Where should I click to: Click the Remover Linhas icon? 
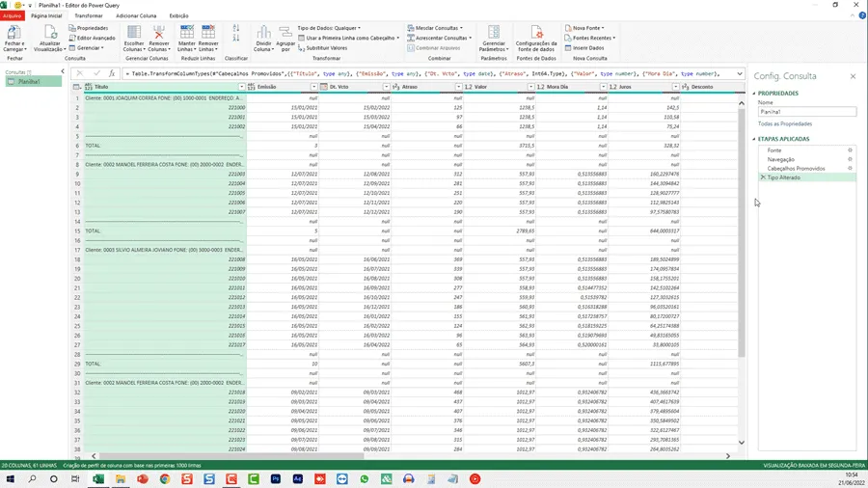pos(208,32)
